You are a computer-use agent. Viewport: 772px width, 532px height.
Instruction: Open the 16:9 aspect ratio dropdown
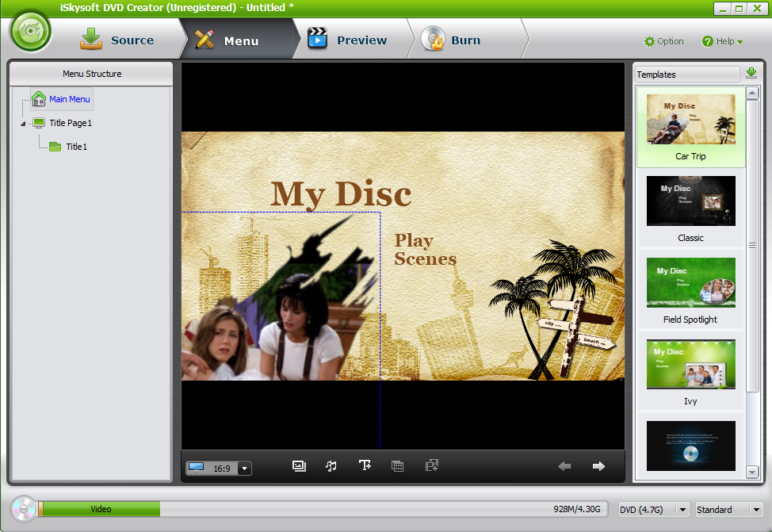[244, 469]
